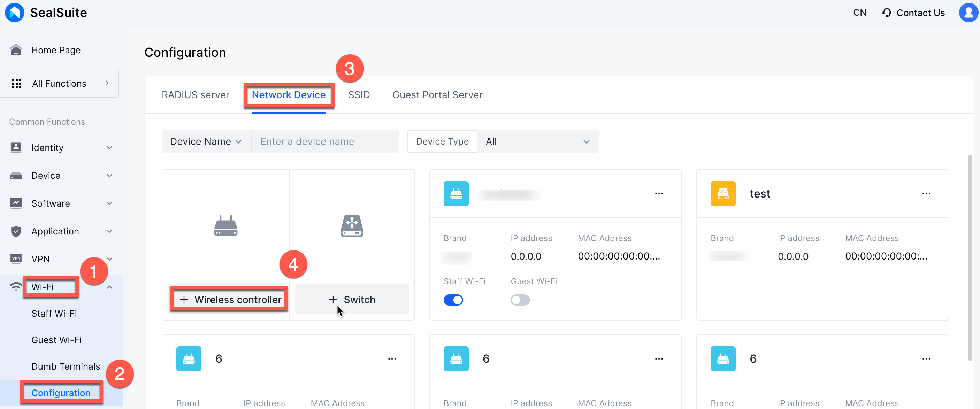
Task: Click the Application shield icon
Action: [16, 231]
